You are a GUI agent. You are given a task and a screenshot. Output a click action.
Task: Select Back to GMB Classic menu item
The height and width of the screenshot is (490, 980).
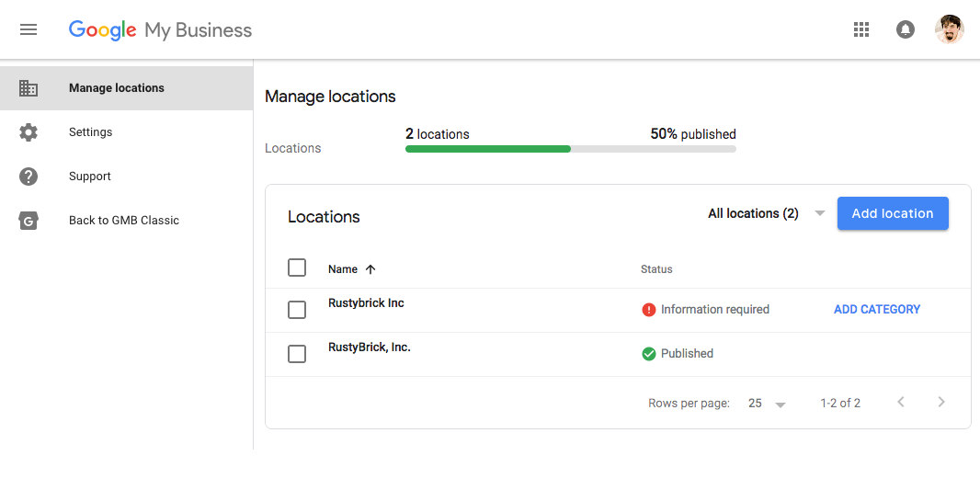124,221
